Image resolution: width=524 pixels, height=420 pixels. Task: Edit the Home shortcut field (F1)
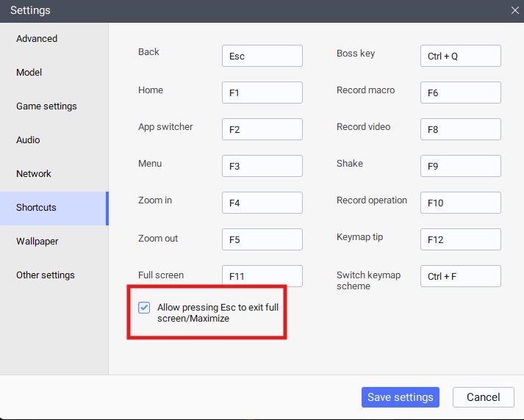[x=262, y=93]
